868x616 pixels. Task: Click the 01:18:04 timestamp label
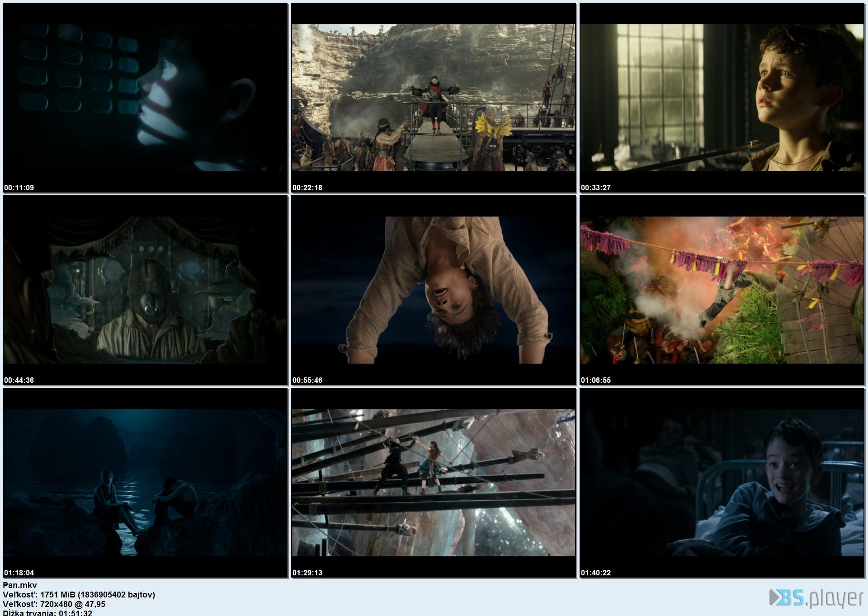pos(19,573)
